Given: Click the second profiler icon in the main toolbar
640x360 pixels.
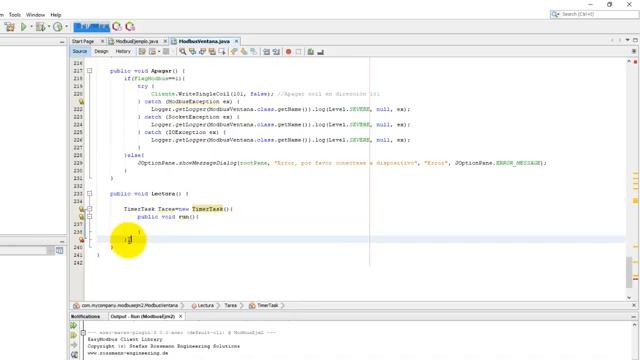Looking at the screenshot, I should (130, 27).
